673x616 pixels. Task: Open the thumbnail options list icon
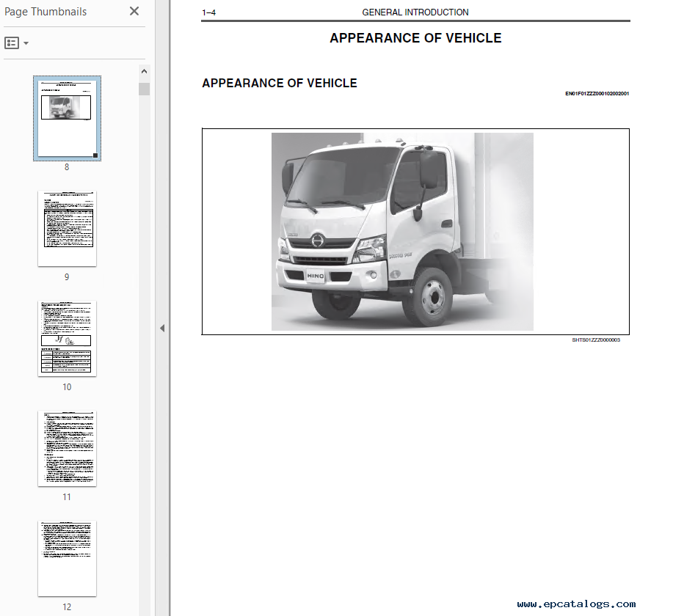pyautogui.click(x=12, y=43)
